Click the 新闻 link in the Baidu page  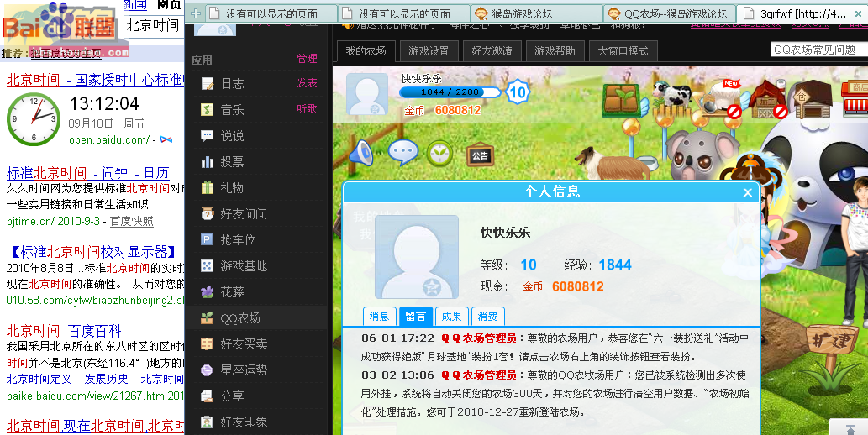click(135, 5)
